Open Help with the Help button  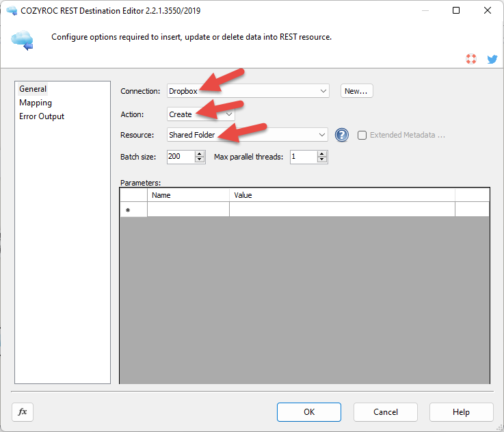tap(461, 412)
